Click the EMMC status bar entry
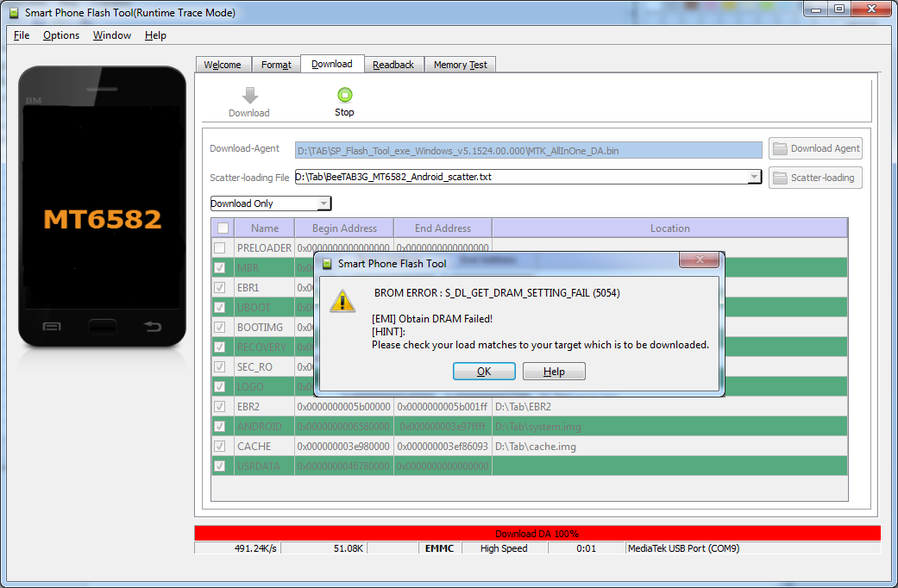898x588 pixels. coord(439,548)
